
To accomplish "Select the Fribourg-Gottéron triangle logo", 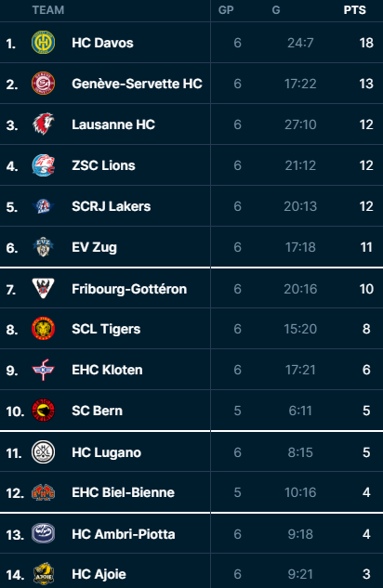I will coord(43,288).
